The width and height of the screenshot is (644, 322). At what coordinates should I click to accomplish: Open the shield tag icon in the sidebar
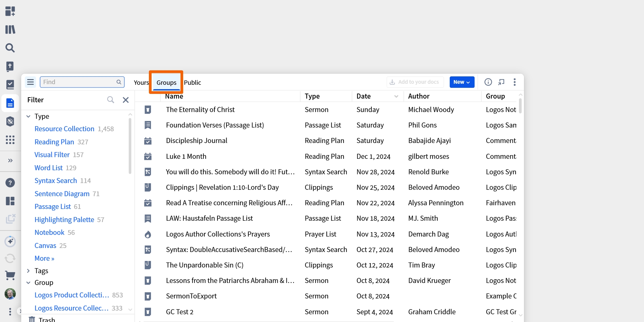tap(10, 121)
